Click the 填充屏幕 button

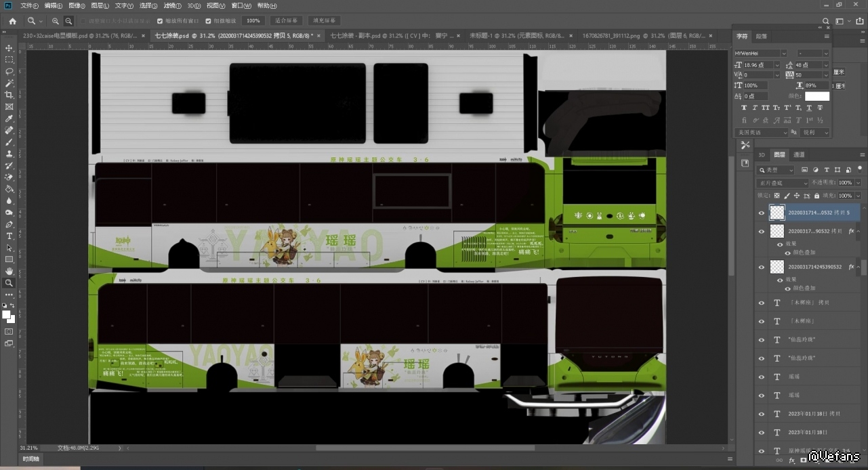324,21
